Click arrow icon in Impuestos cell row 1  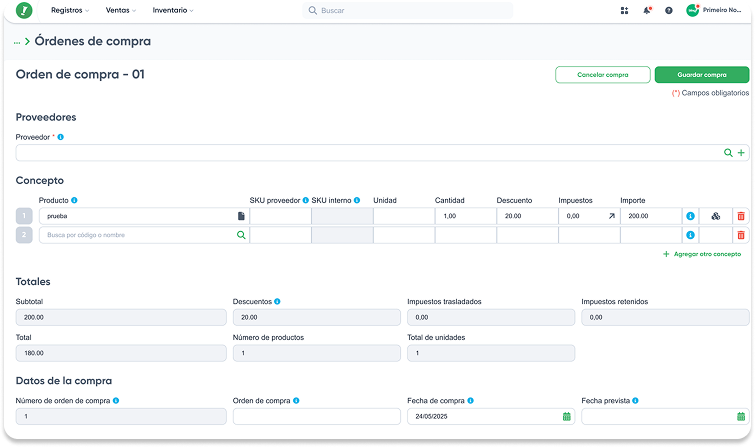(x=612, y=216)
